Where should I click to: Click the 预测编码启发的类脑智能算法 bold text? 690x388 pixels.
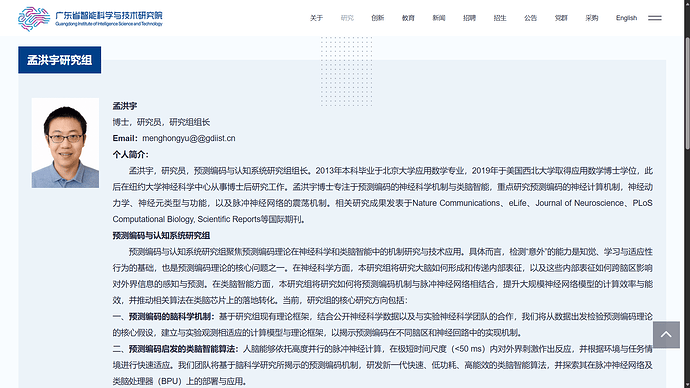pyautogui.click(x=181, y=349)
